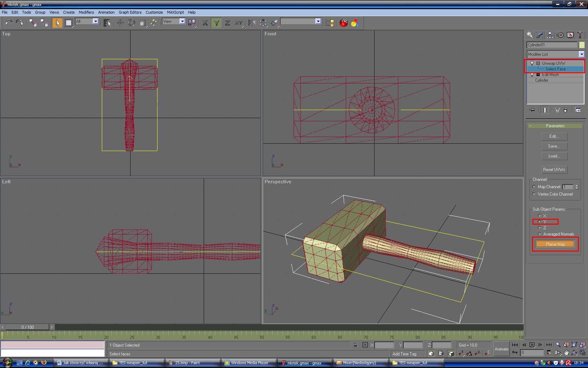This screenshot has width=588, height=368.
Task: Click the Undo arrow in the toolbar
Action: coord(8,23)
